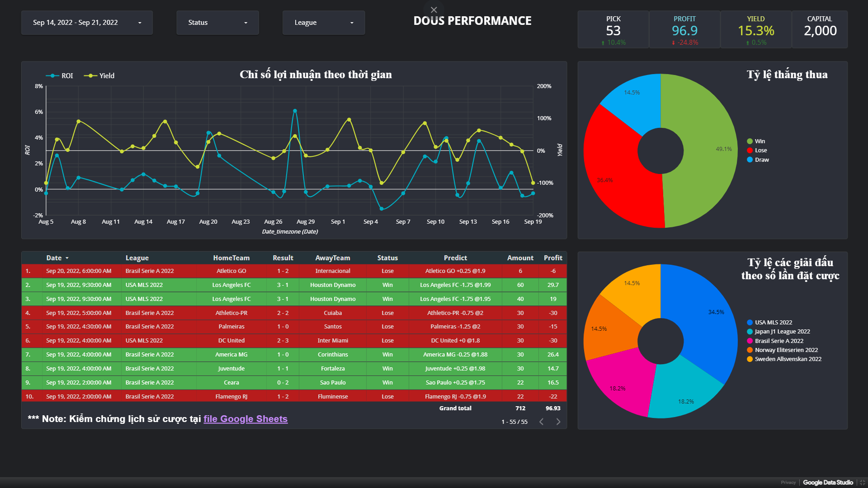Toggle Yield series in chart legend
This screenshot has width=868, height=488.
pos(99,76)
